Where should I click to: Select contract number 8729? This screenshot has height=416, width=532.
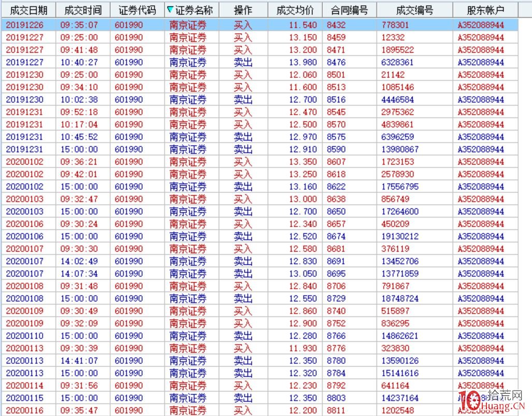pos(336,299)
